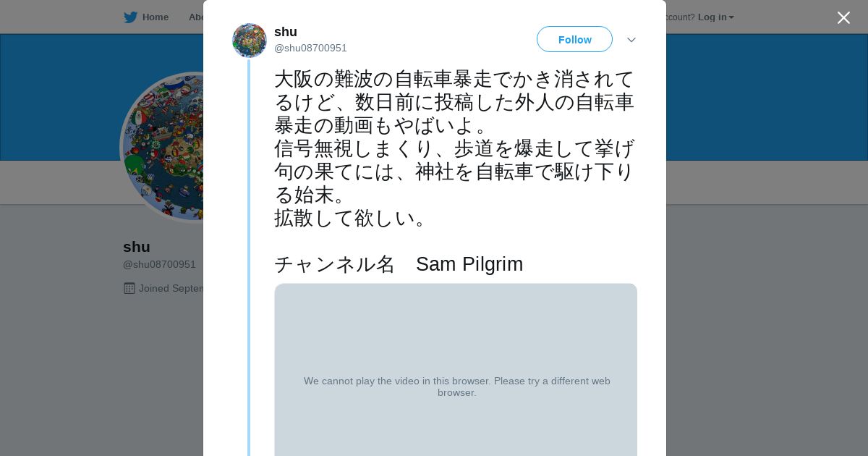Viewport: 868px width, 456px height.
Task: Click the "account?" text beside Log in
Action: pos(679,17)
